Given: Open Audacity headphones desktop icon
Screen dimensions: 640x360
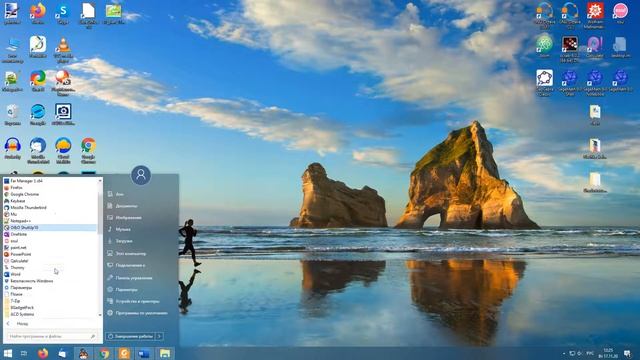Looking at the screenshot, I should tap(13, 147).
